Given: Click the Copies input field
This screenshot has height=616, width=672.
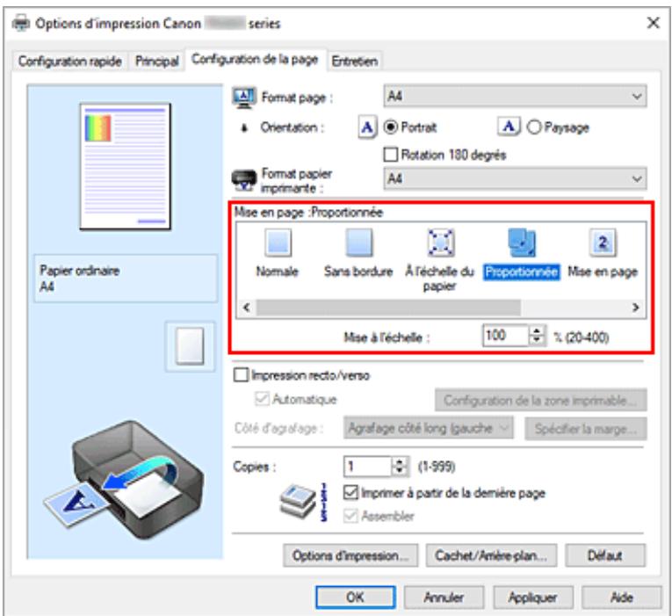Looking at the screenshot, I should pos(368,466).
